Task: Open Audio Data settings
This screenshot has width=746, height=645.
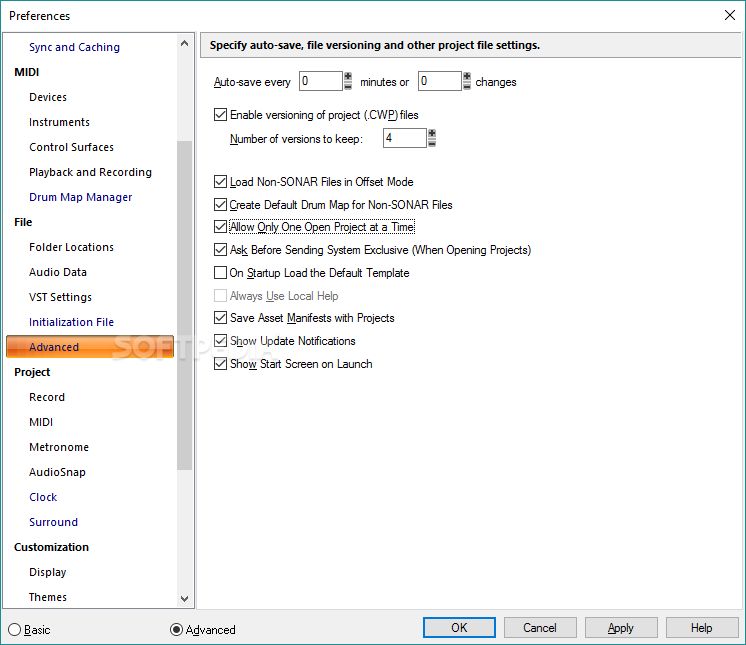Action: (x=58, y=272)
